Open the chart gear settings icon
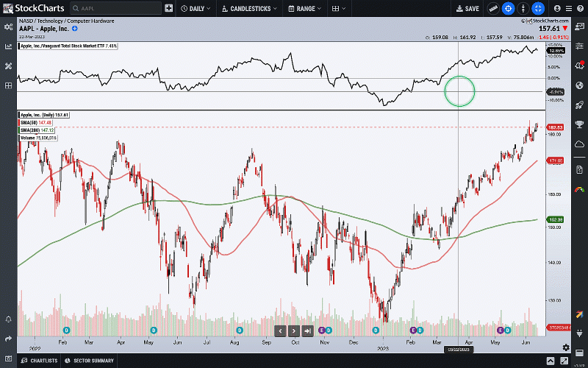The height and width of the screenshot is (368, 588). click(x=566, y=347)
